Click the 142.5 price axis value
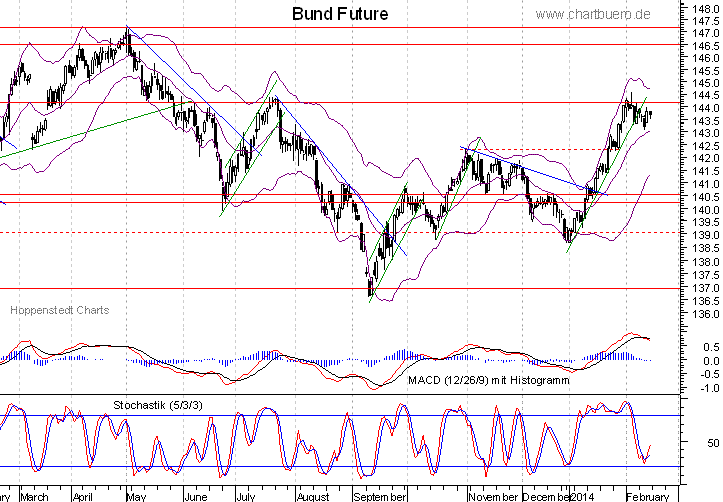This screenshot has width=723, height=502. pyautogui.click(x=706, y=146)
